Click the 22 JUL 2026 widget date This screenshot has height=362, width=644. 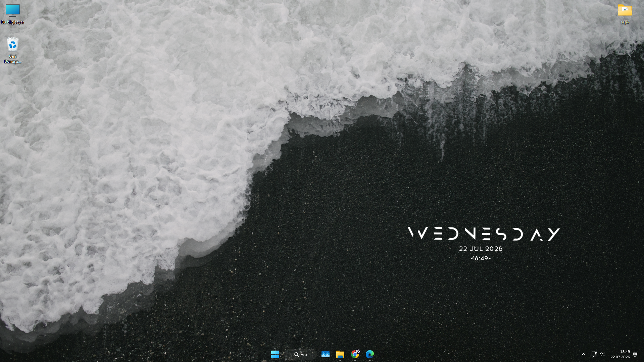coord(481,249)
